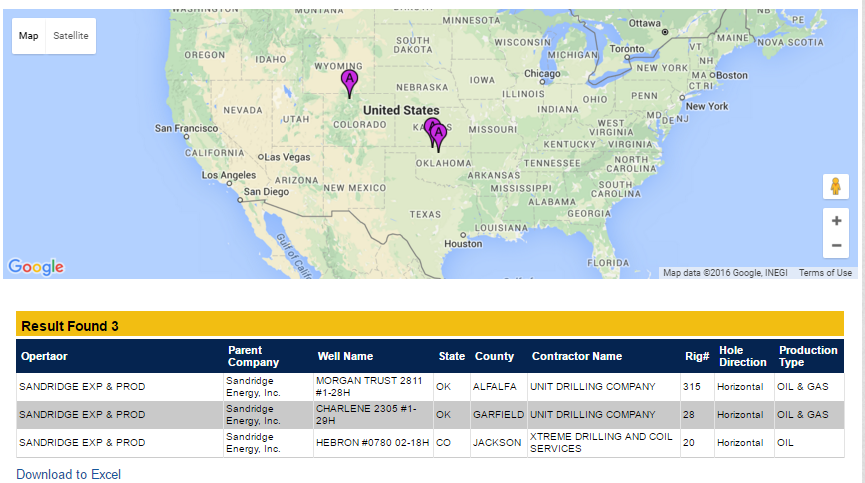Select HEBRON #0780 02-18H well name
The height and width of the screenshot is (483, 865).
(x=372, y=443)
